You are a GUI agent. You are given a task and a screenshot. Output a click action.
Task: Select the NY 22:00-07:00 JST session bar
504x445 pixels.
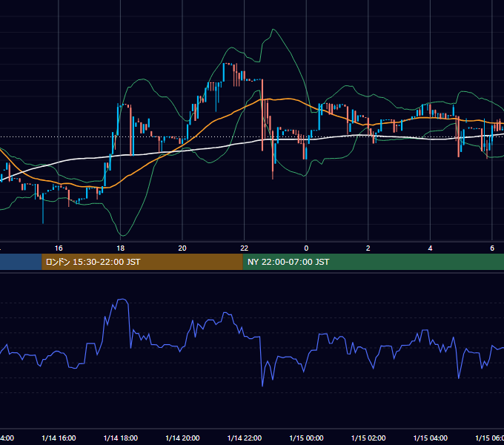tap(373, 262)
